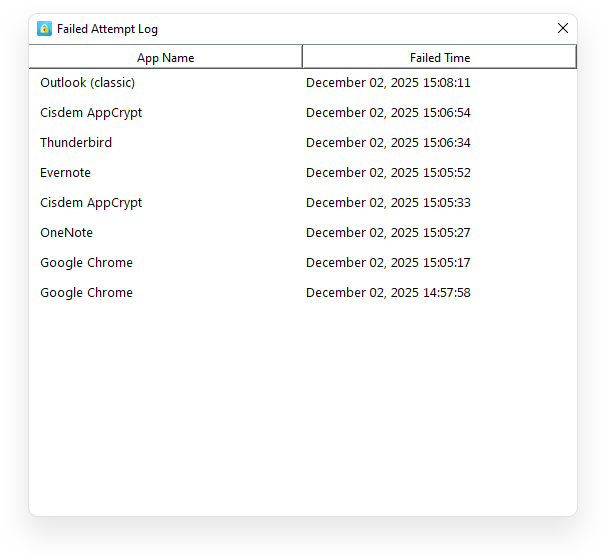Click the divider between column headers
Viewport: 606px width, 560px height.
(x=302, y=57)
